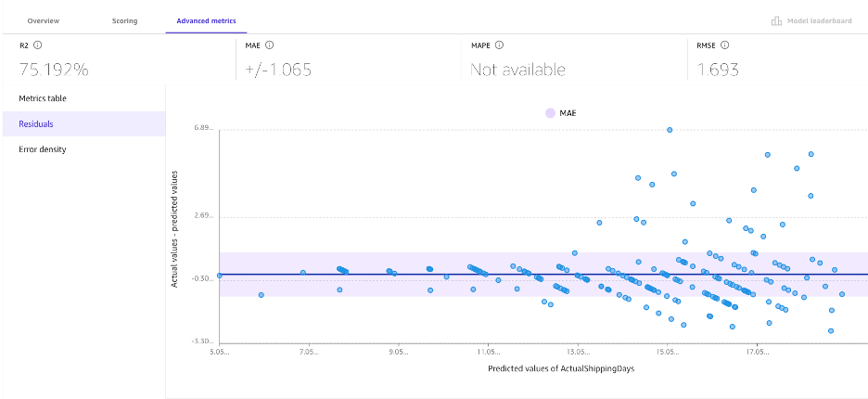Image resolution: width=868 pixels, height=399 pixels.
Task: Click the MAPE info icon
Action: coord(499,45)
